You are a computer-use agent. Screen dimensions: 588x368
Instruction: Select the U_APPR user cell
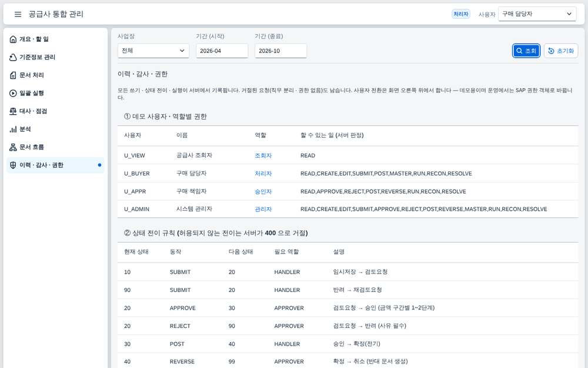point(135,191)
